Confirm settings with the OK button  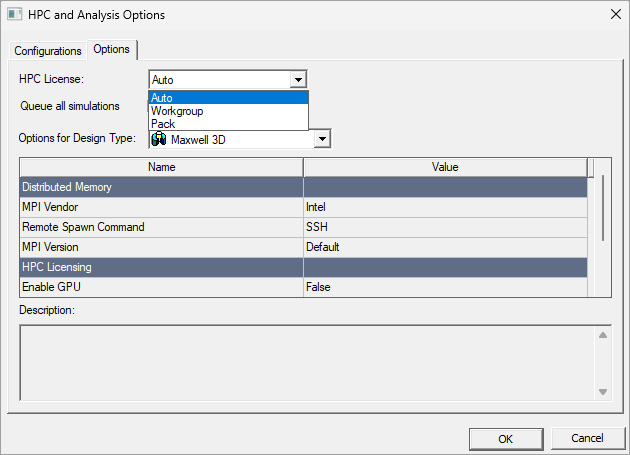[506, 439]
